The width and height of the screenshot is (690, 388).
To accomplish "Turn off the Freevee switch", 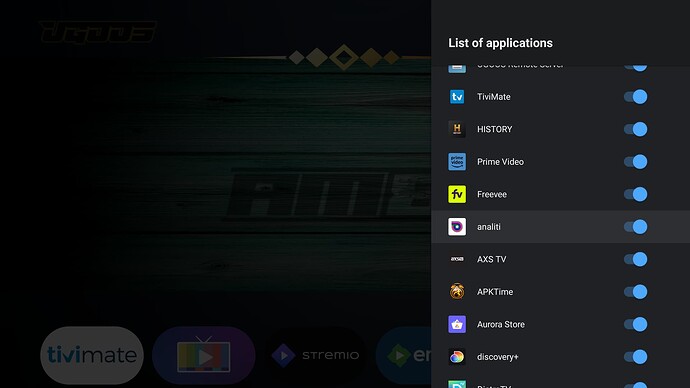I will [635, 194].
